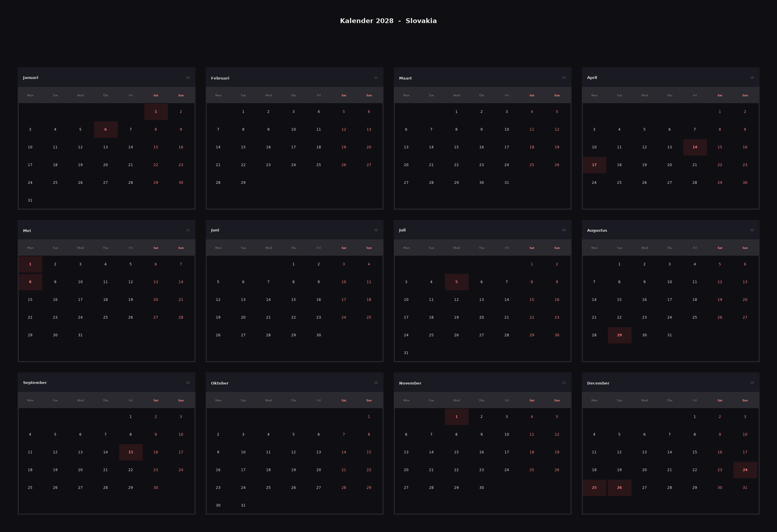Screen dimensions: 777x532
Task: Click the Sat column header in Juni
Action: click(344, 248)
